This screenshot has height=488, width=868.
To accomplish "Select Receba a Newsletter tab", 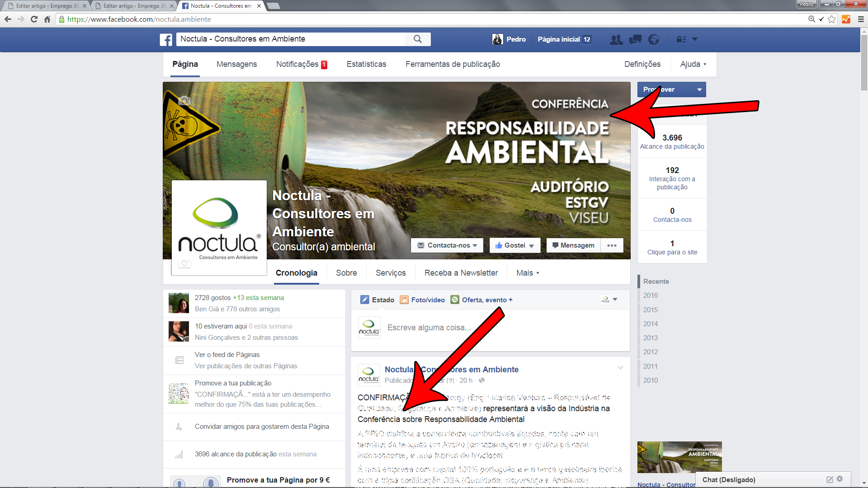I will [x=461, y=273].
